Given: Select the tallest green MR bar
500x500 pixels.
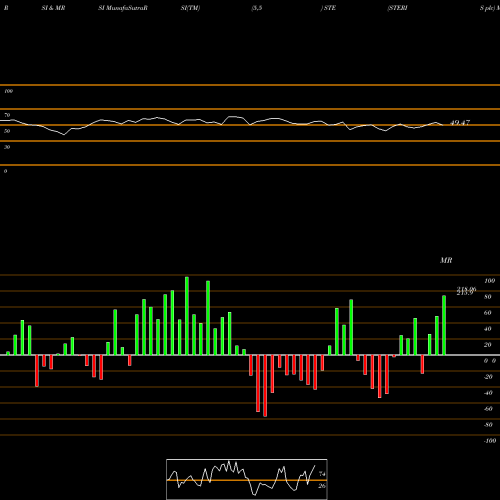Looking at the screenshot, I should point(187,316).
